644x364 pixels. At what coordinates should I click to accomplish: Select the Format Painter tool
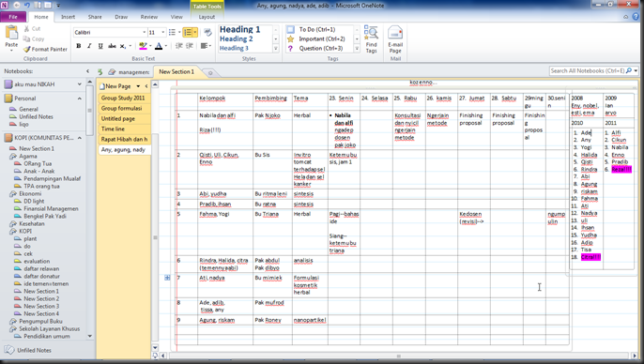45,49
